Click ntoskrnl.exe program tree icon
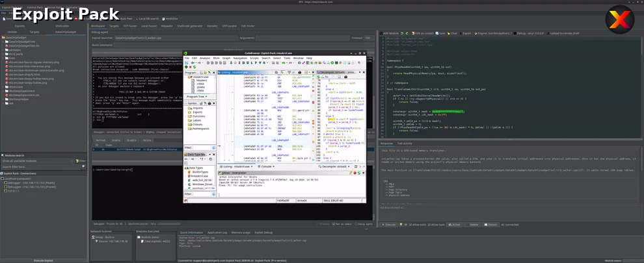Viewport: 644px width, 263px height. [189, 77]
